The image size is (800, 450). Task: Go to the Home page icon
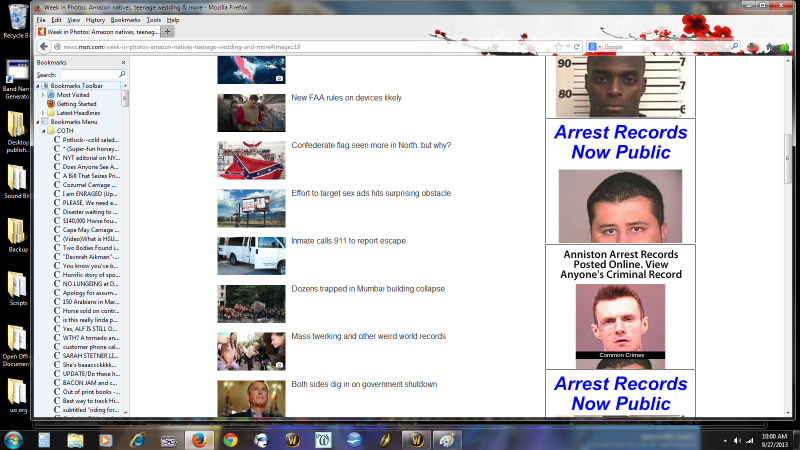click(x=769, y=47)
